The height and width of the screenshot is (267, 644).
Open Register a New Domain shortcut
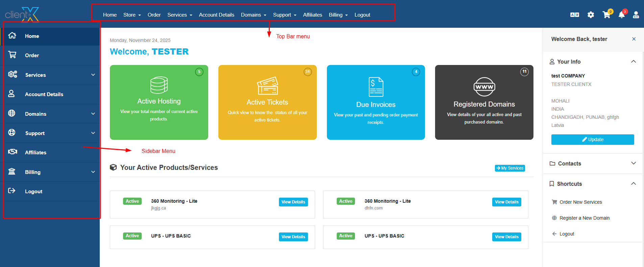(x=584, y=218)
